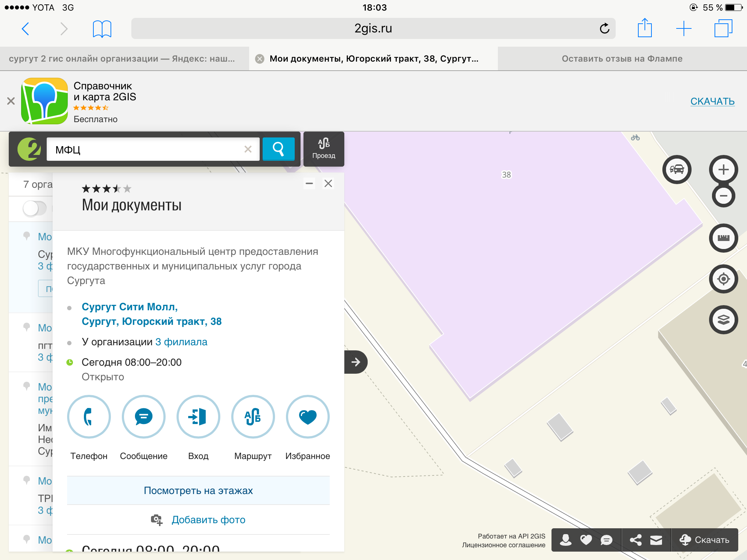This screenshot has width=747, height=560.
Task: Click the Скачать button in bottom bar
Action: [705, 540]
